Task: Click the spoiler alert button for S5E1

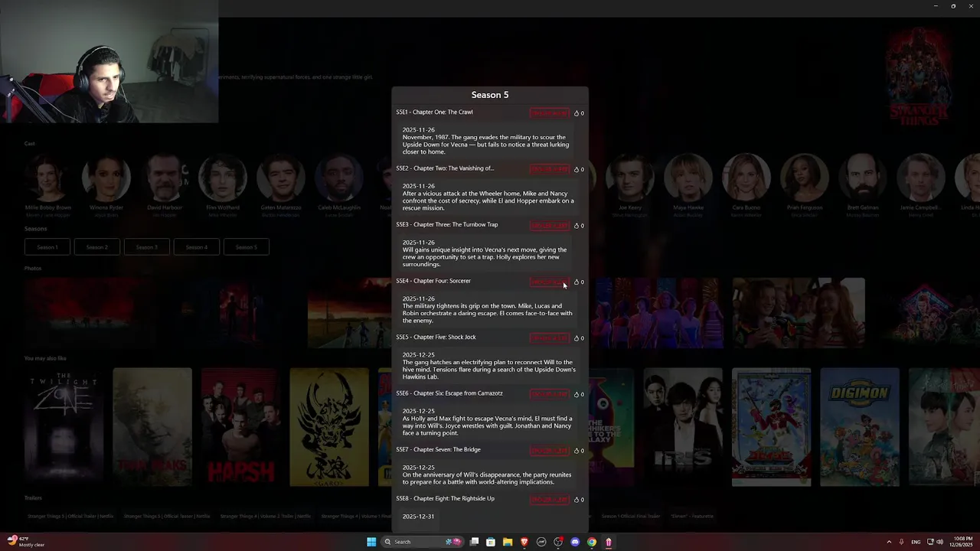Action: (550, 113)
